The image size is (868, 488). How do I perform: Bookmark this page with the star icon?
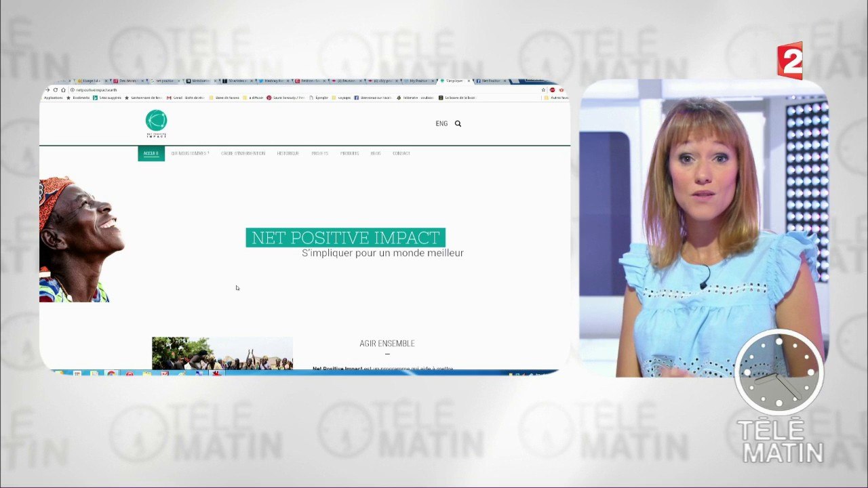point(543,89)
